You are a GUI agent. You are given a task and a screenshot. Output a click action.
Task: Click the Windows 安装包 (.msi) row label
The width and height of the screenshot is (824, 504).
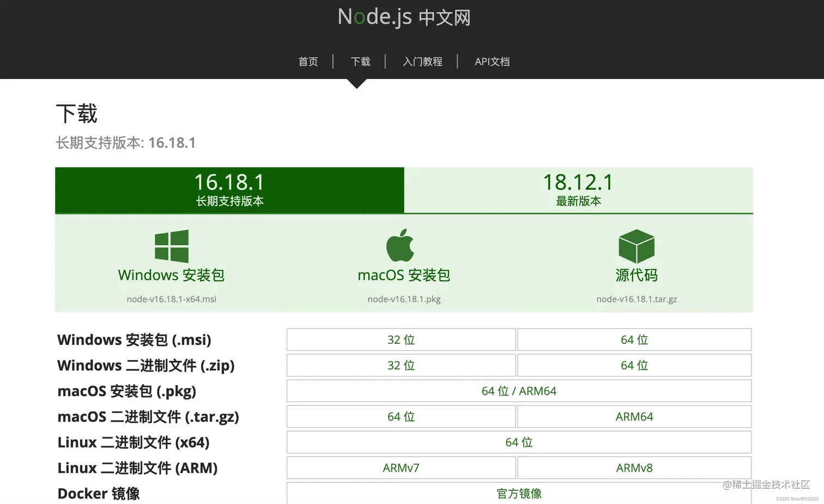(x=134, y=340)
